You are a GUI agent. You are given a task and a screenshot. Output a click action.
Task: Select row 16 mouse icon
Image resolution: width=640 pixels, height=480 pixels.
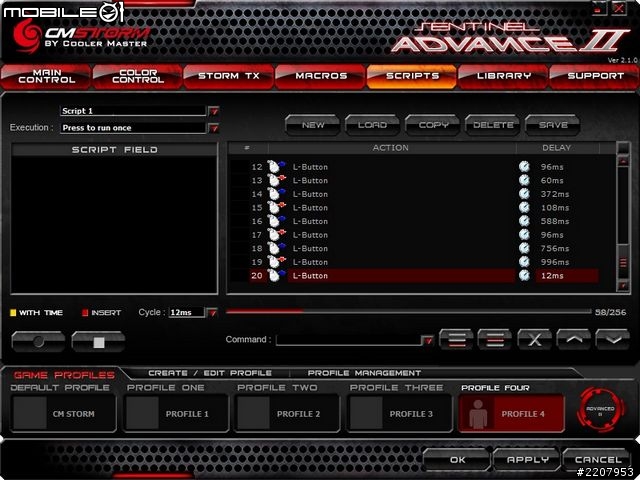tap(276, 221)
